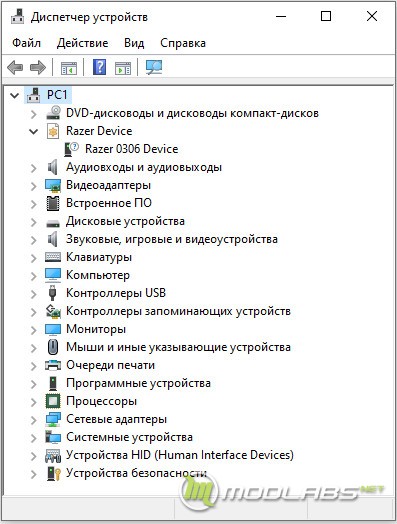The image size is (397, 524).
Task: Collapse the Razer Device category
Action: (33, 132)
